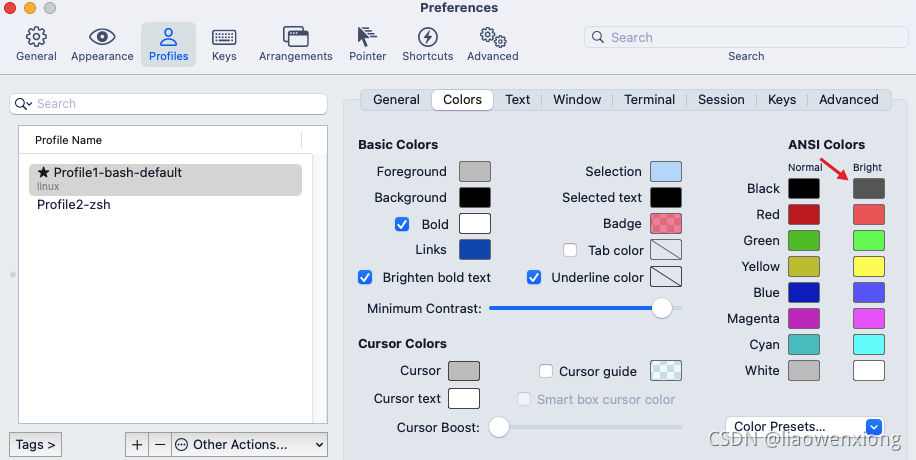Open the Advanced preferences toolbar icon
This screenshot has width=916, height=460.
(x=492, y=44)
